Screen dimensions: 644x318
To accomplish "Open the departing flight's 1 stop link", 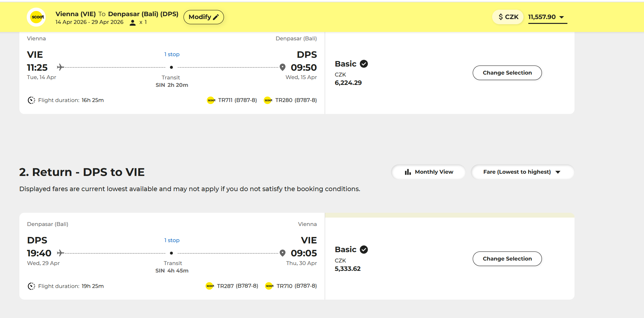I will point(172,54).
